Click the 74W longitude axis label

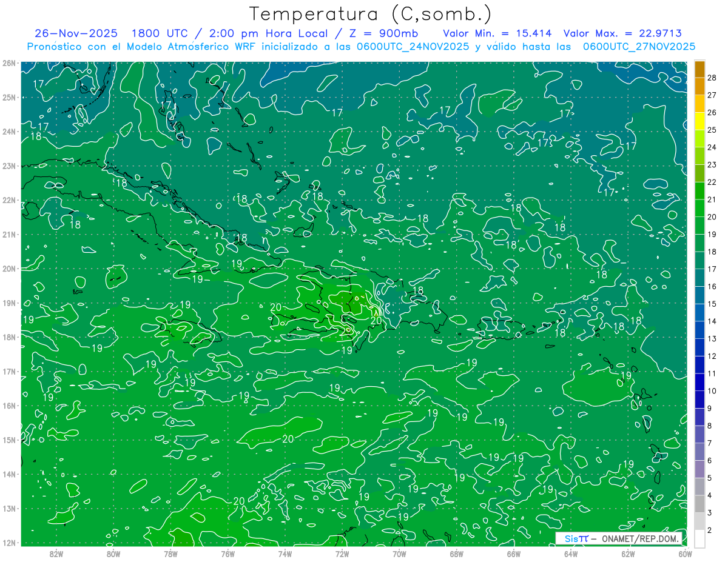coord(285,553)
